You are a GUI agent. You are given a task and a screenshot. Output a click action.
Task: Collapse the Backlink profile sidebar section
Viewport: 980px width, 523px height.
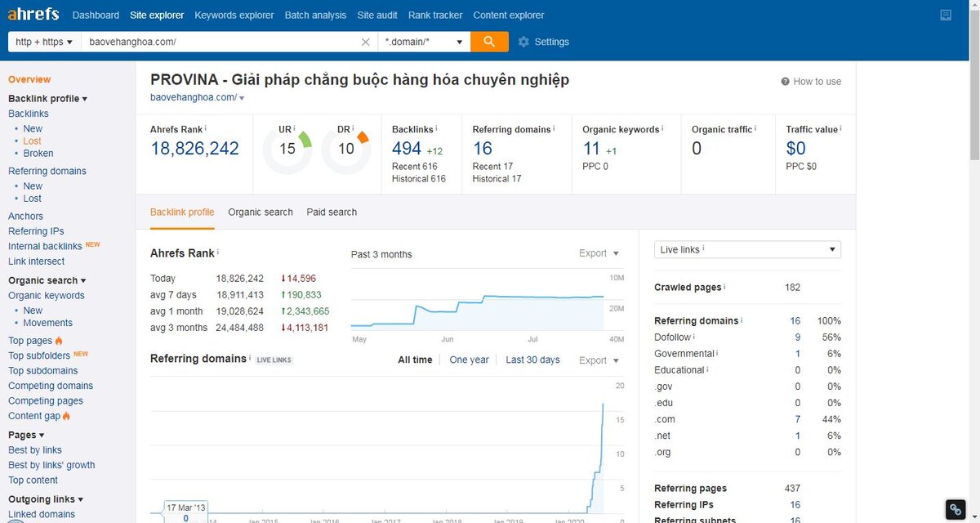pos(47,98)
